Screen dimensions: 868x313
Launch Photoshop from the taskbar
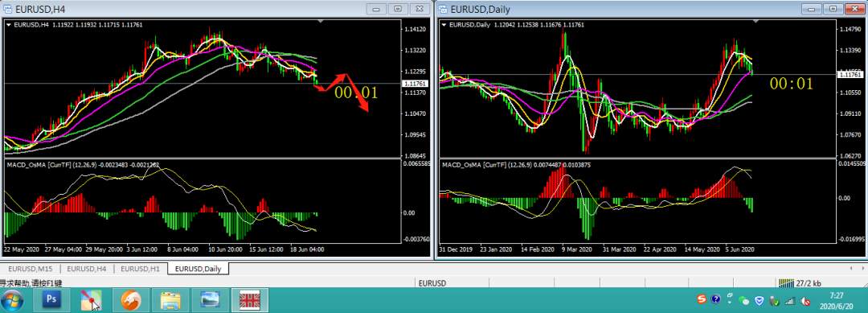point(51,300)
